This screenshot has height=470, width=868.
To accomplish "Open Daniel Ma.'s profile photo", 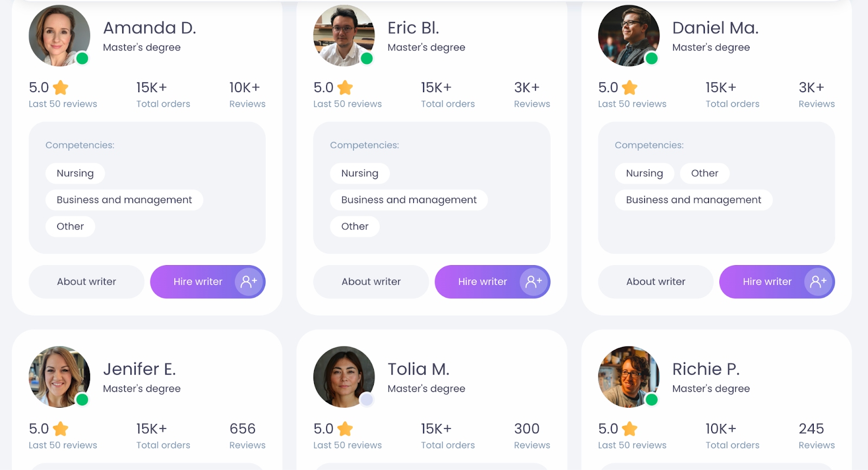I will [628, 36].
